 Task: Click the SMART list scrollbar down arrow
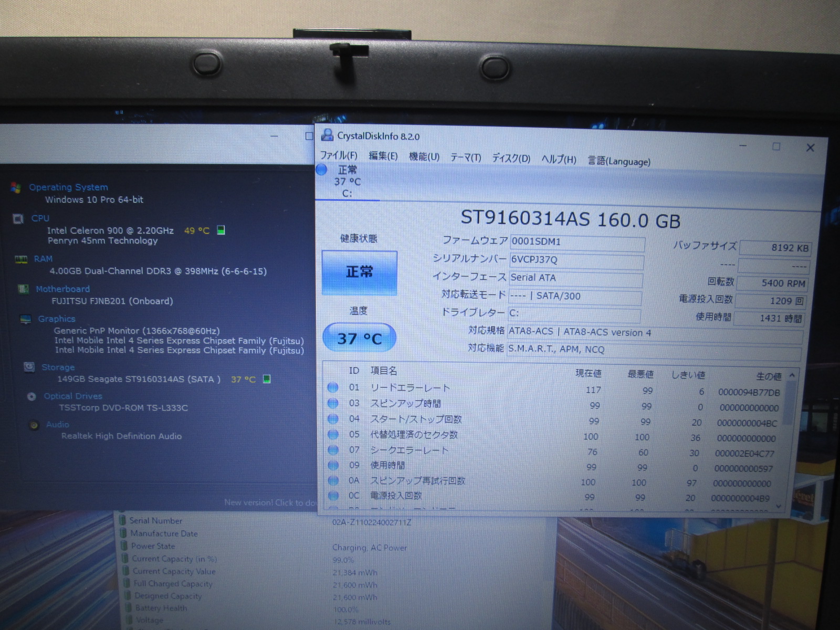pos(778,506)
